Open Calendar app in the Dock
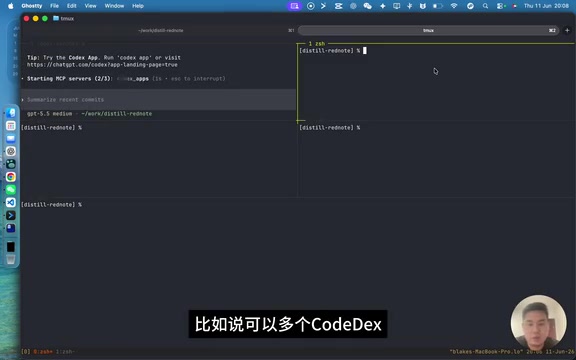The height and width of the screenshot is (360, 576). [11, 126]
